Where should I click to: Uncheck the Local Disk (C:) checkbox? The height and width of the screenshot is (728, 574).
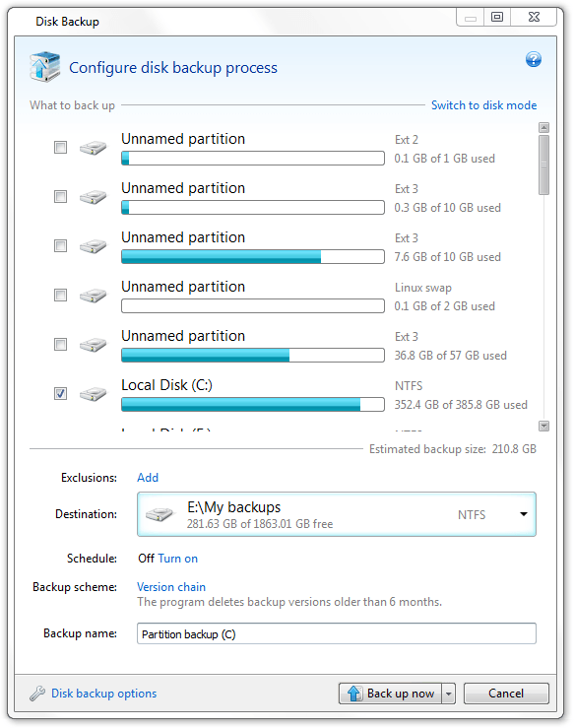pyautogui.click(x=60, y=394)
